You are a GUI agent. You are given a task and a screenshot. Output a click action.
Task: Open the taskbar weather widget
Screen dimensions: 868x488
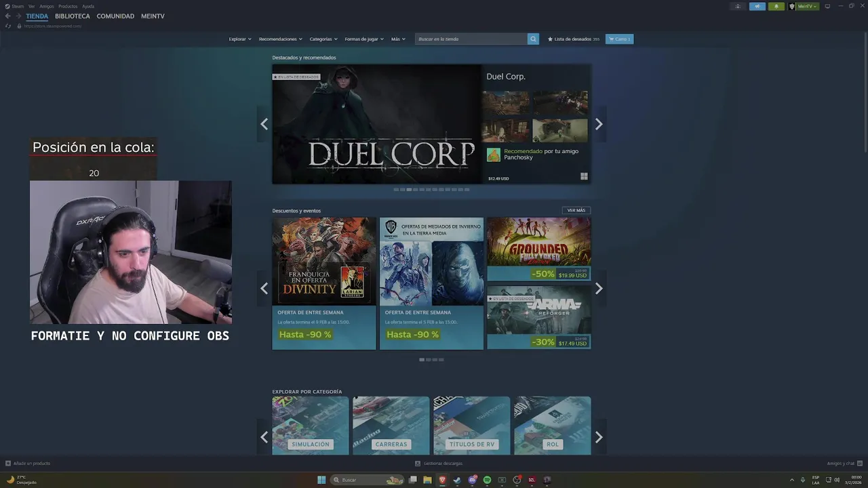click(x=21, y=480)
